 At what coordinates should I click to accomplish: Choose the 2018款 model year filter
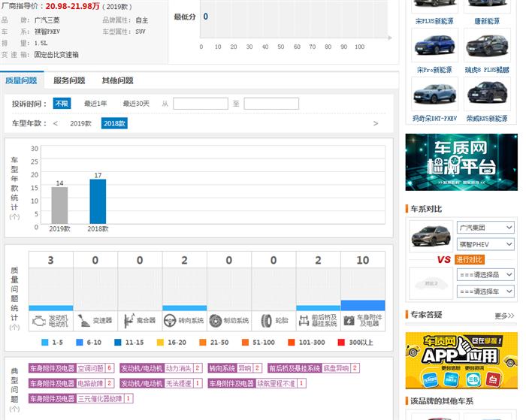[114, 123]
